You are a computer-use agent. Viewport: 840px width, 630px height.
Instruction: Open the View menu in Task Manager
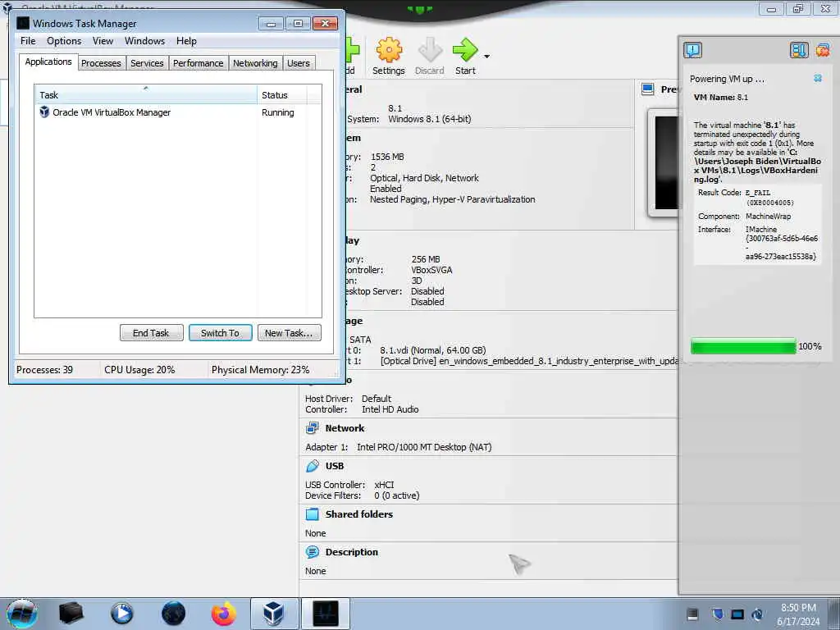pyautogui.click(x=103, y=41)
